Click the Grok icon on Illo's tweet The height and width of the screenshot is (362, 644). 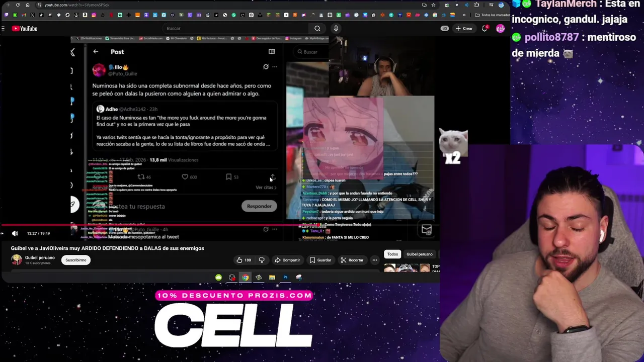(266, 67)
